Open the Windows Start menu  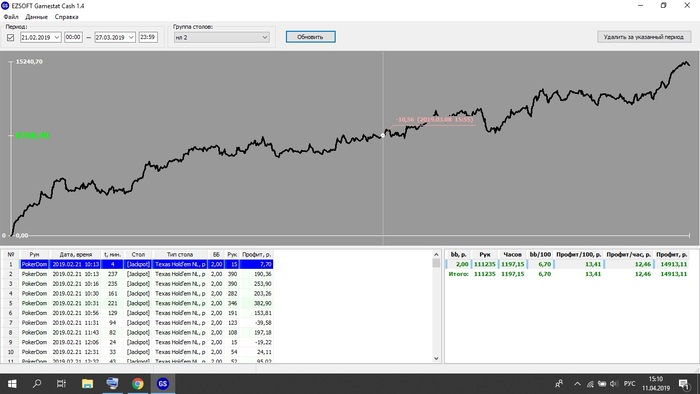(x=12, y=384)
